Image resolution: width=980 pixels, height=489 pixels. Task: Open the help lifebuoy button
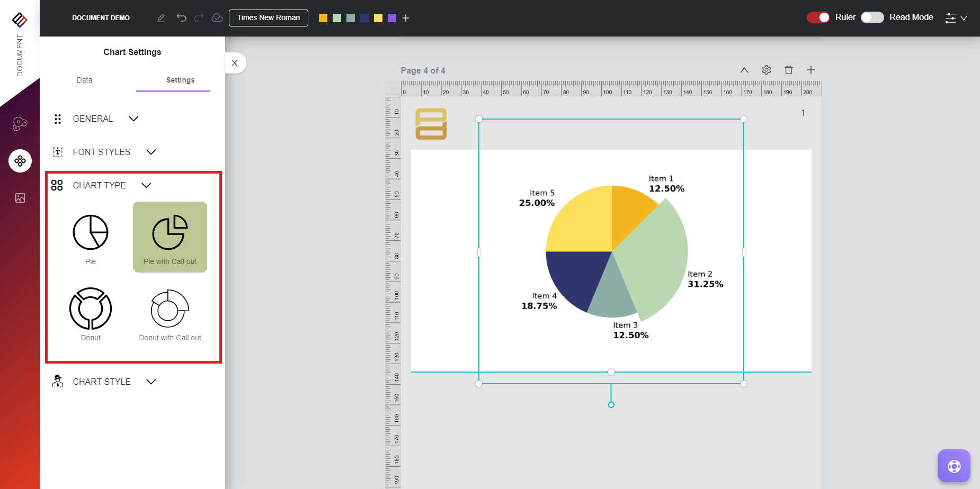coord(954,466)
